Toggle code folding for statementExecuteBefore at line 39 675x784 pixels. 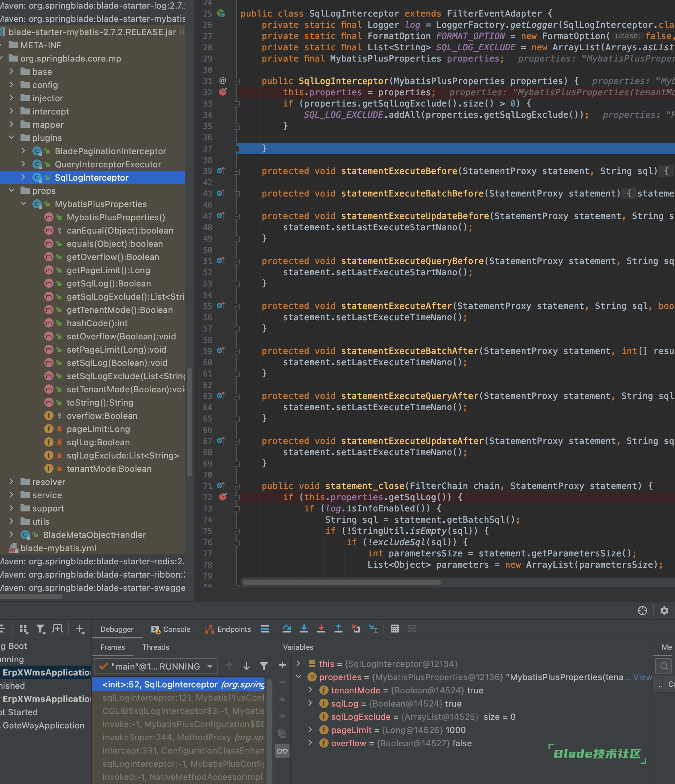pos(237,171)
